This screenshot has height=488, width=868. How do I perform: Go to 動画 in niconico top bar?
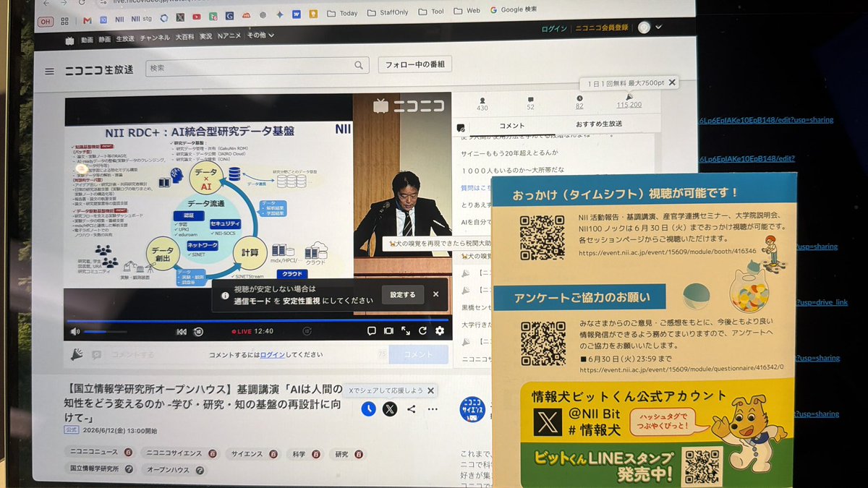[x=87, y=38]
